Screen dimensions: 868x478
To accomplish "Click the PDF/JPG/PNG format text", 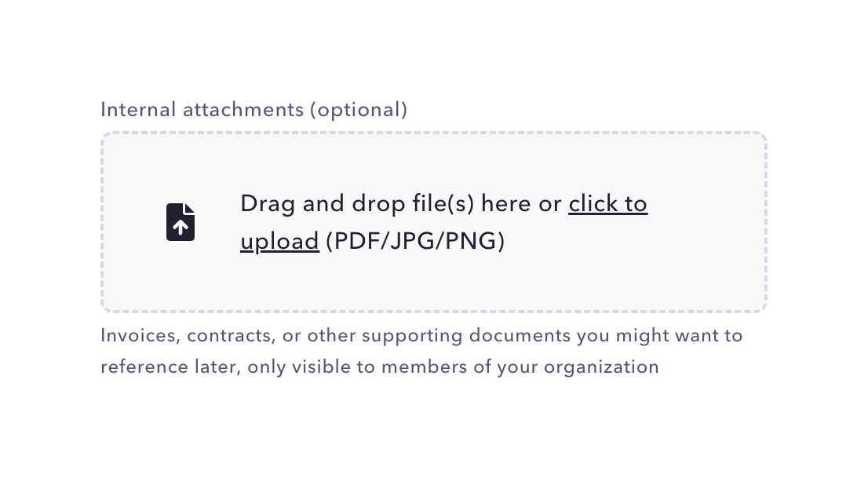I will tap(414, 241).
